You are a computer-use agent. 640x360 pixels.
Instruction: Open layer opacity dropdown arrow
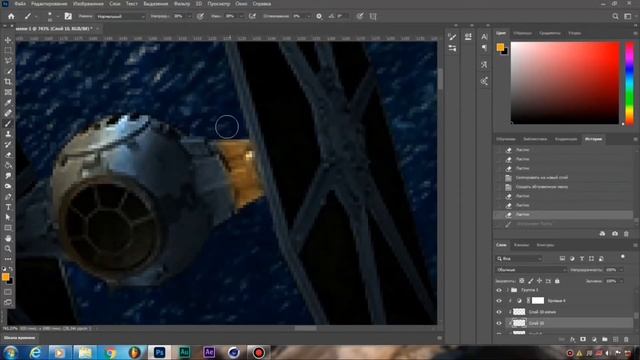(x=621, y=270)
